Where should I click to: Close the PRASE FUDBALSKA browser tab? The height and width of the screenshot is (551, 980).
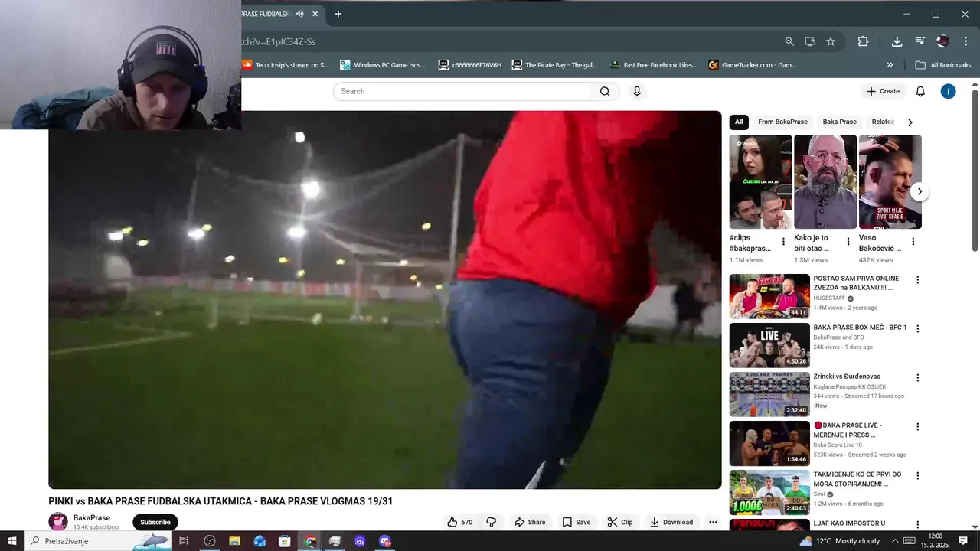click(x=315, y=14)
